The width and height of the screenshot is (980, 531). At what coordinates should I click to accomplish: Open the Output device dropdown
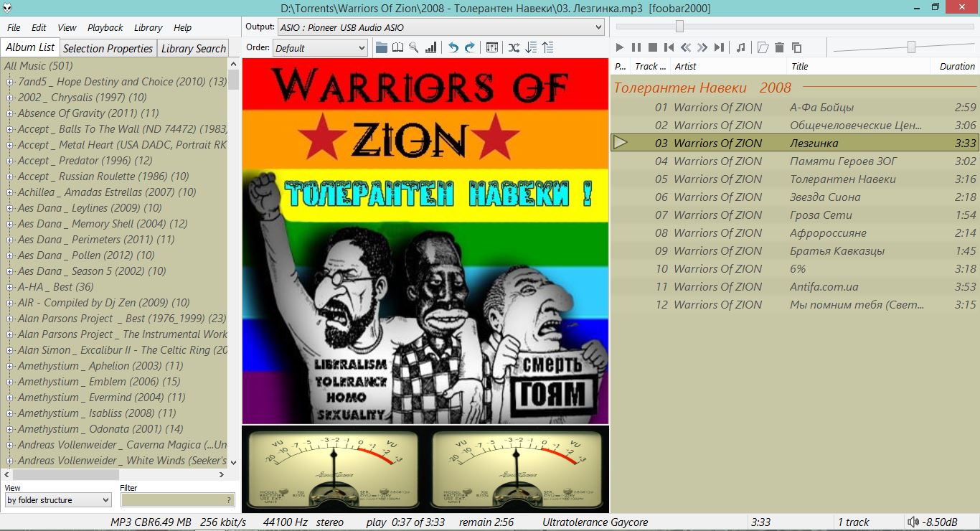point(441,27)
